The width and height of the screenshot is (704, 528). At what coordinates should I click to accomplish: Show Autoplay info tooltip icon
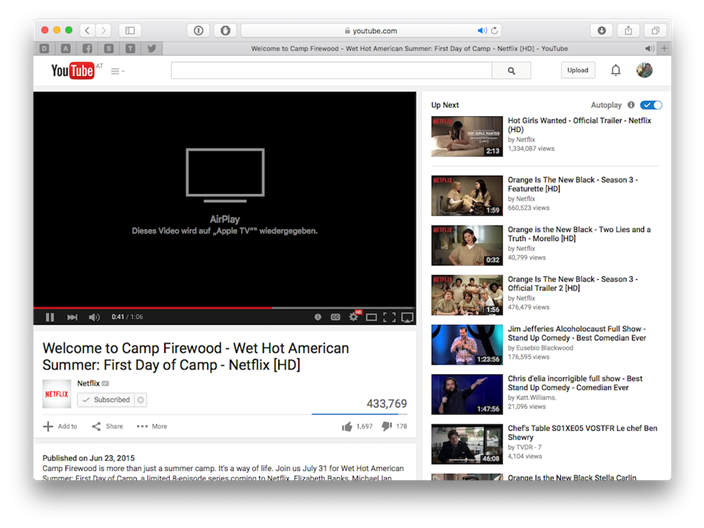[631, 105]
